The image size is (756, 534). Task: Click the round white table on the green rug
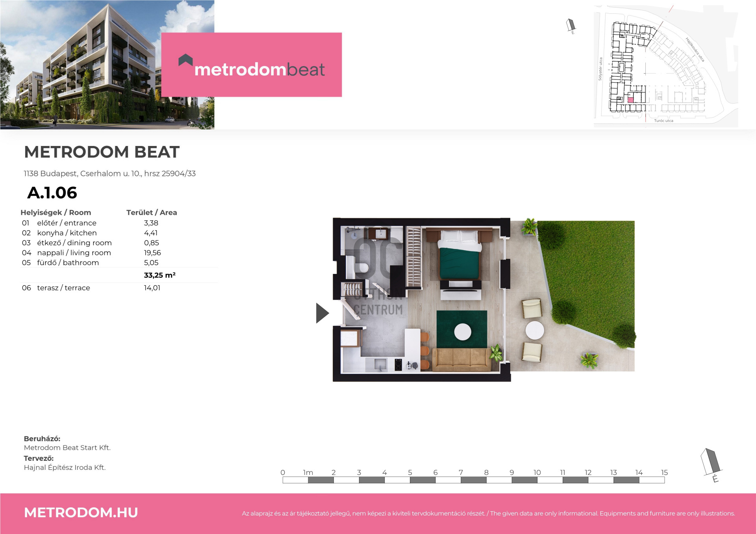tap(463, 332)
